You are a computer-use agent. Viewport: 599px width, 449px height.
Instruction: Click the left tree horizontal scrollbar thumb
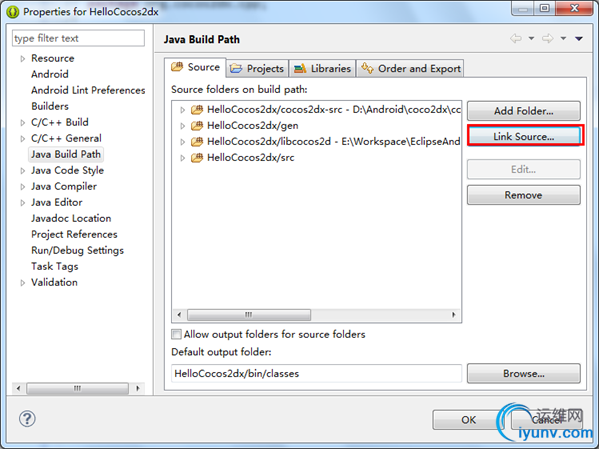pyautogui.click(x=77, y=388)
